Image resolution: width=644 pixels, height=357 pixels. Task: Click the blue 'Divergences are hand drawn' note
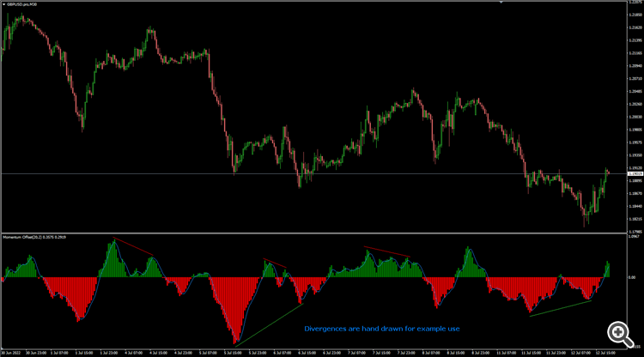[x=382, y=329]
